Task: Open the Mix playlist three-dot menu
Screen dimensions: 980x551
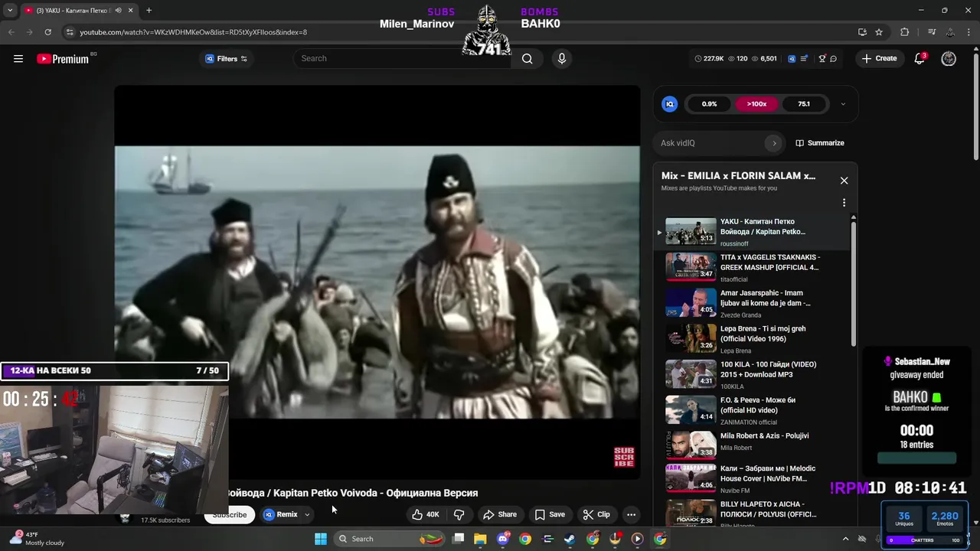Action: coord(844,203)
